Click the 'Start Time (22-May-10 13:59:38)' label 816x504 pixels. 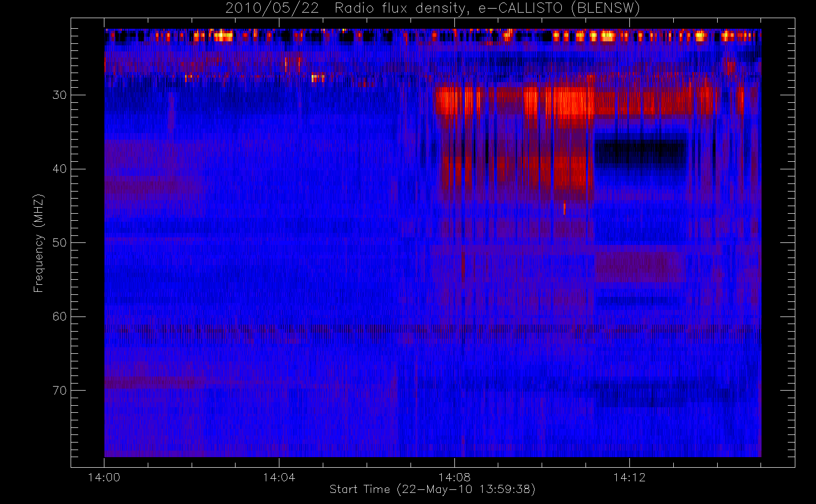[x=432, y=489]
